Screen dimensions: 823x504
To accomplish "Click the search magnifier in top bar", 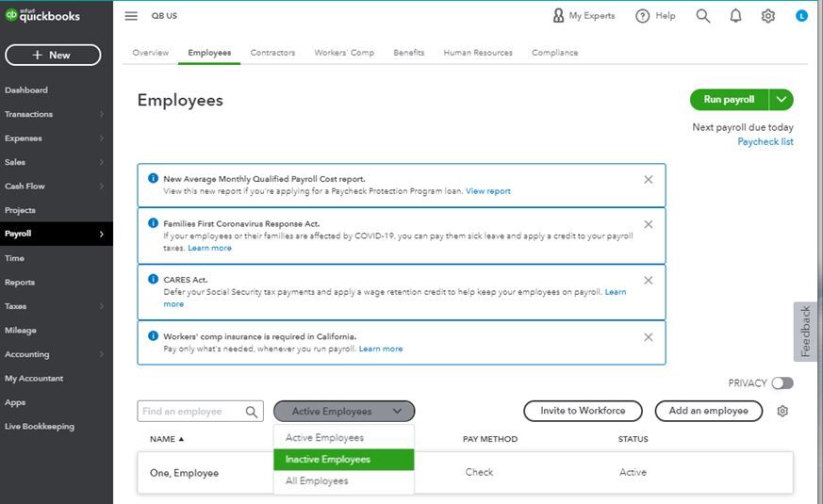I will tap(703, 16).
